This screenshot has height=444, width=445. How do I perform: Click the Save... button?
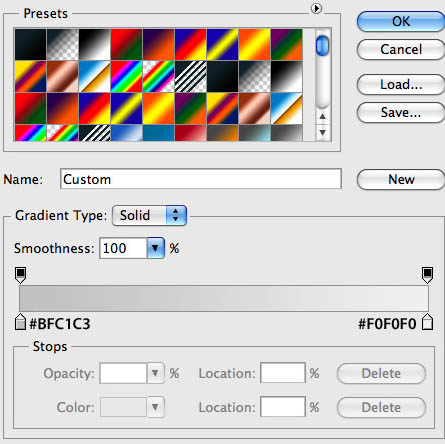(x=401, y=112)
